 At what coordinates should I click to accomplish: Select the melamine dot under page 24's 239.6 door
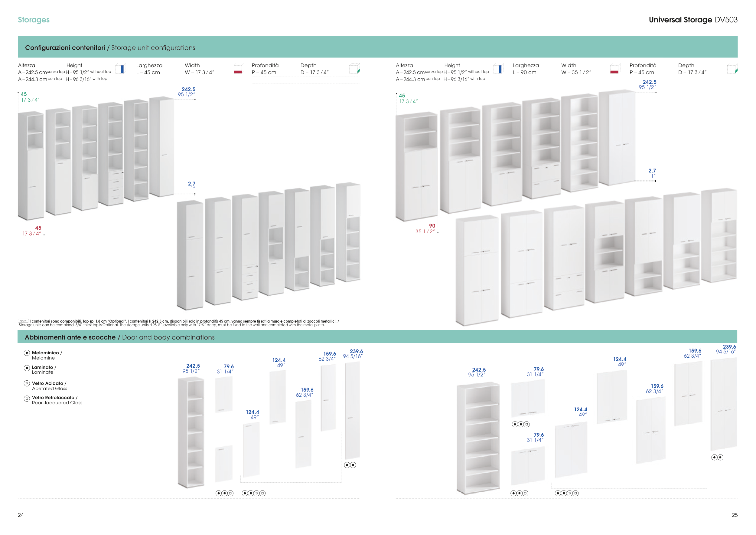point(347,465)
